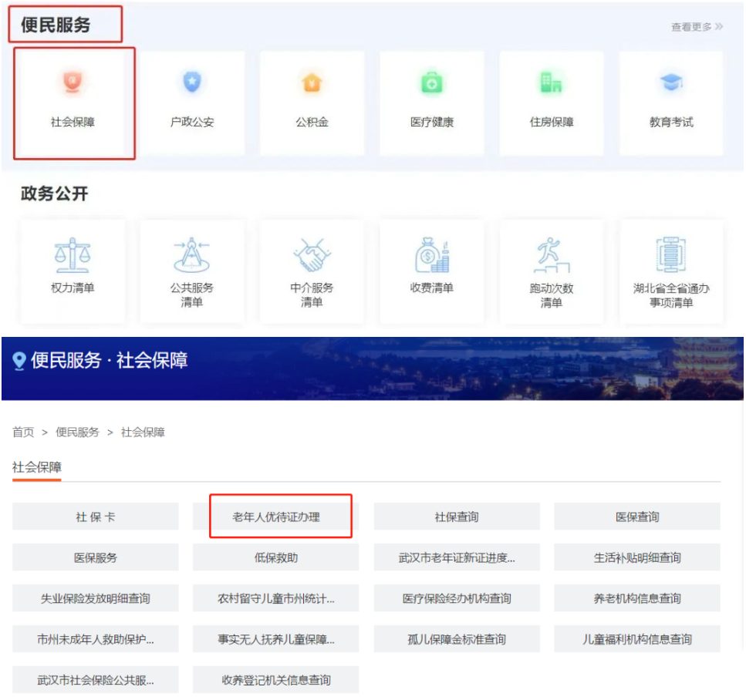Open the 公共服务清单 compass icon

(191, 255)
